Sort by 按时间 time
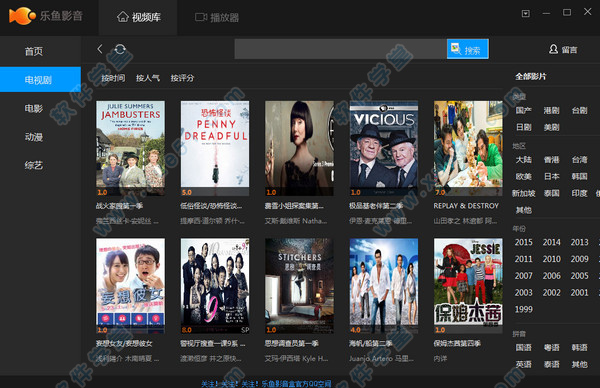Screen dimensions: 600x388 tap(113, 78)
